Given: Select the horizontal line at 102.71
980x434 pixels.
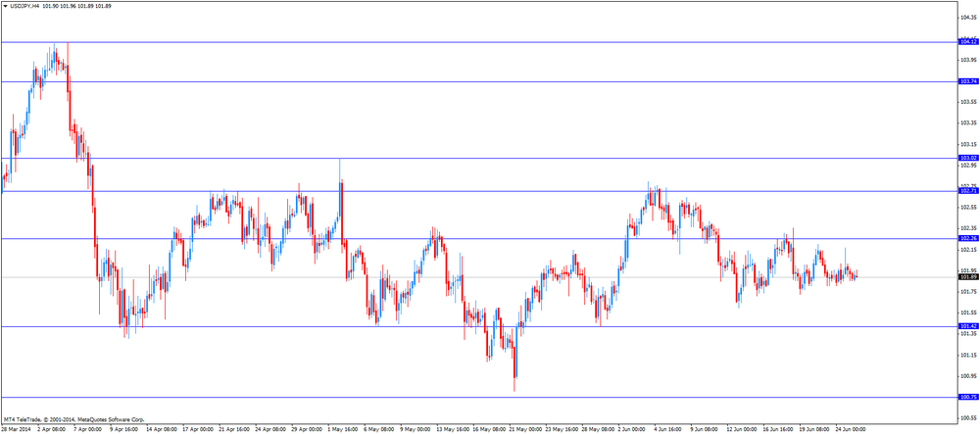Looking at the screenshot, I should 479,191.
